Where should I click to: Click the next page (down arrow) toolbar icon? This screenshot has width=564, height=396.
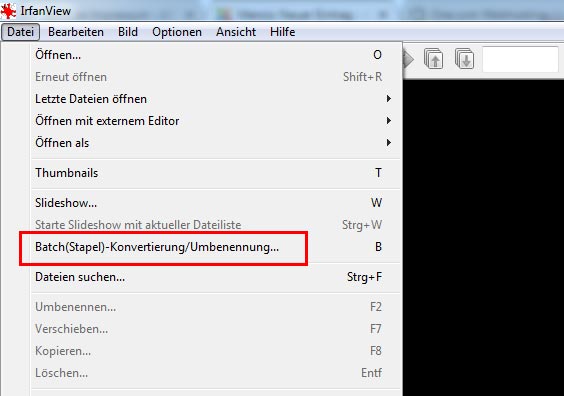464,59
